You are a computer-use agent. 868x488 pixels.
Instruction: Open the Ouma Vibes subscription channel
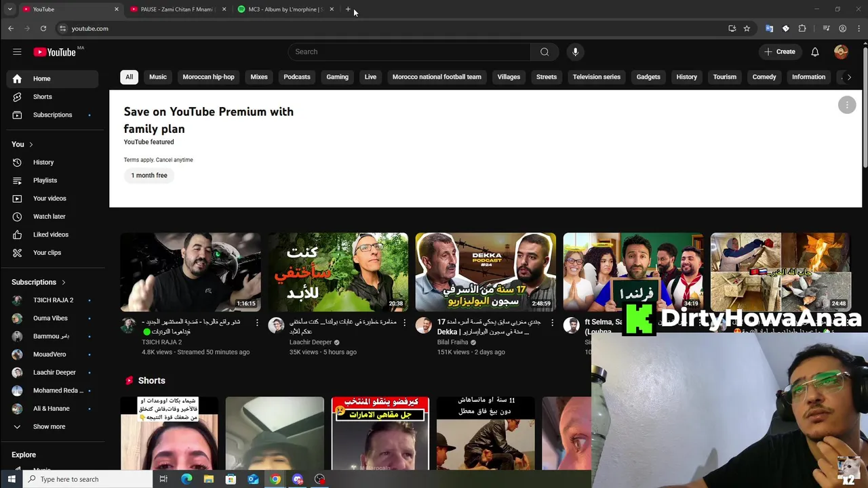[x=52, y=319]
